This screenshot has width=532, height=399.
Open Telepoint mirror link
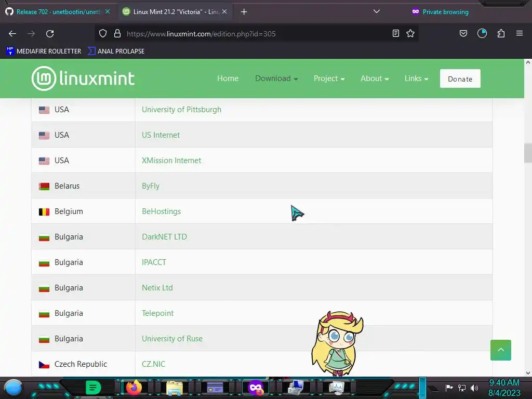157,313
